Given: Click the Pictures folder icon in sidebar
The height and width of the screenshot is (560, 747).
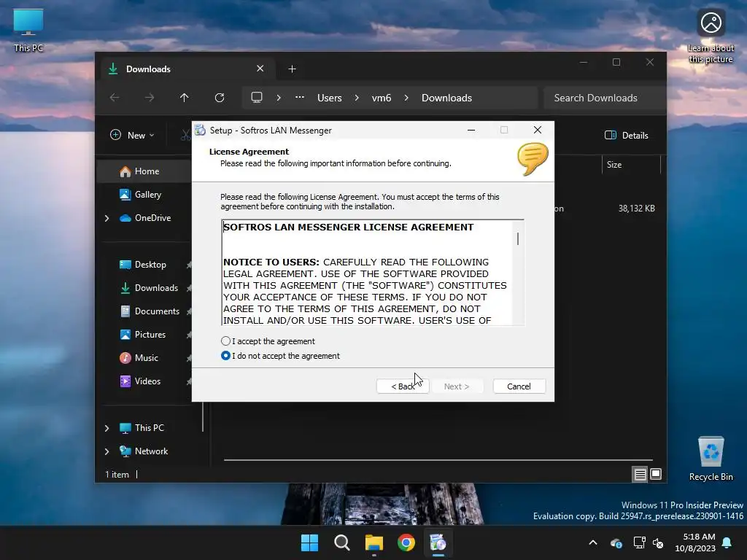Looking at the screenshot, I should coord(125,334).
